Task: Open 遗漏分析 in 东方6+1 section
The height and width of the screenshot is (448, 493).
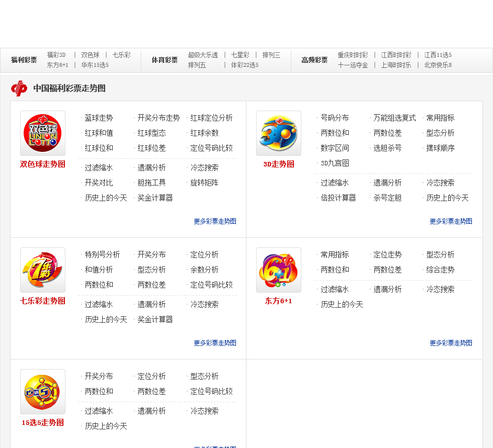Action: [387, 289]
